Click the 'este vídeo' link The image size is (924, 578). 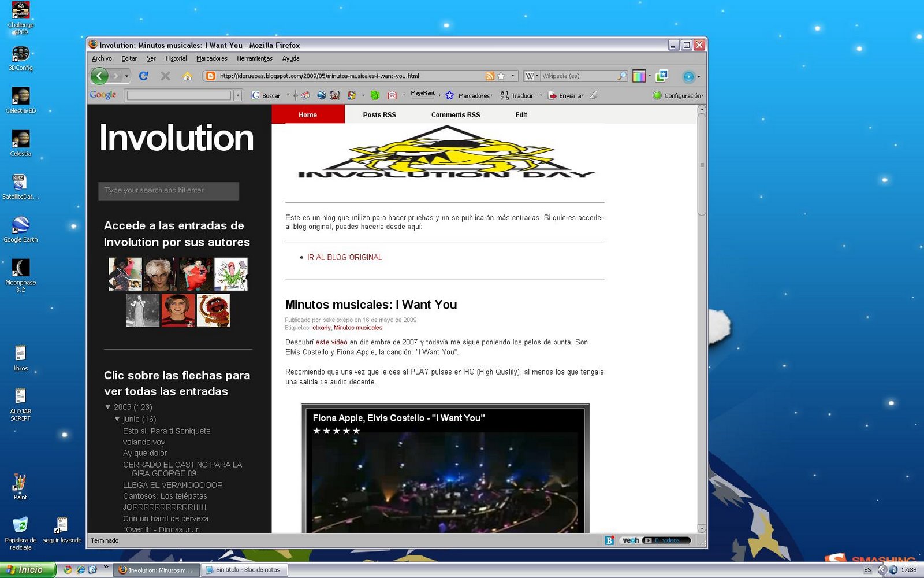coord(331,342)
